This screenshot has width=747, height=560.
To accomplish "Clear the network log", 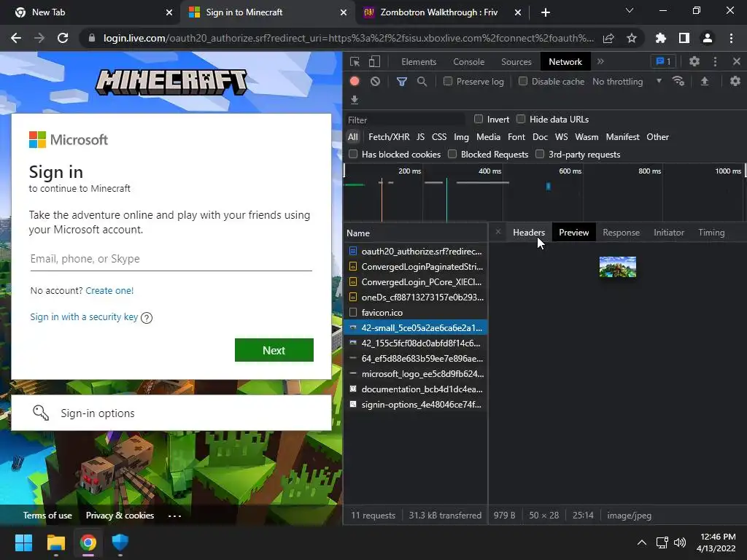I will [376, 82].
